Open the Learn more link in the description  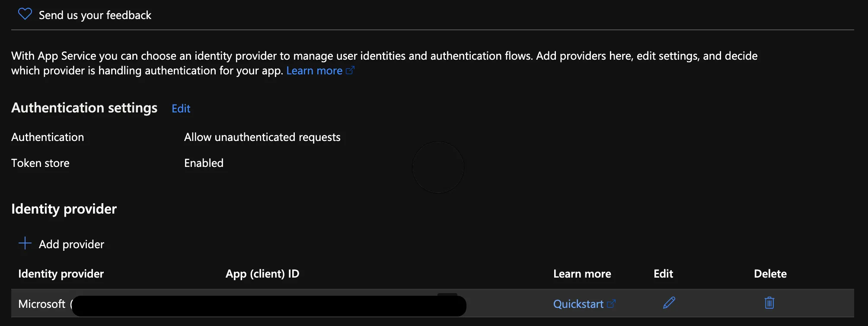pos(314,70)
